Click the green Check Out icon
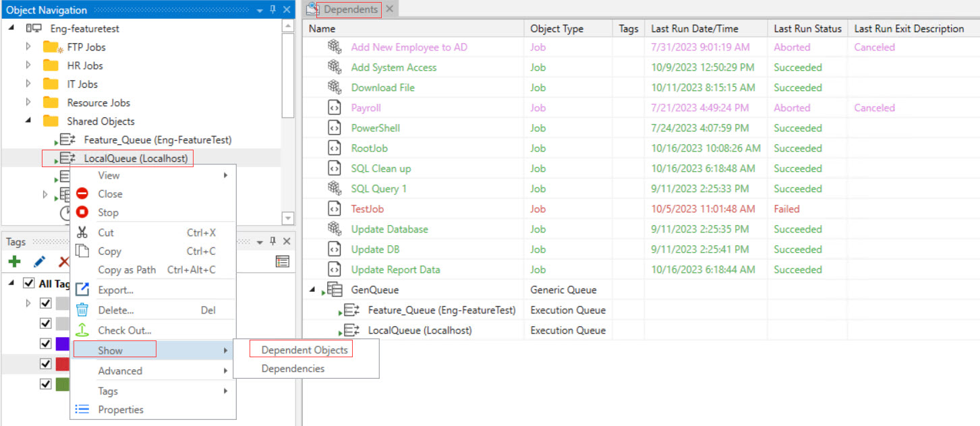980x426 pixels. tap(82, 330)
